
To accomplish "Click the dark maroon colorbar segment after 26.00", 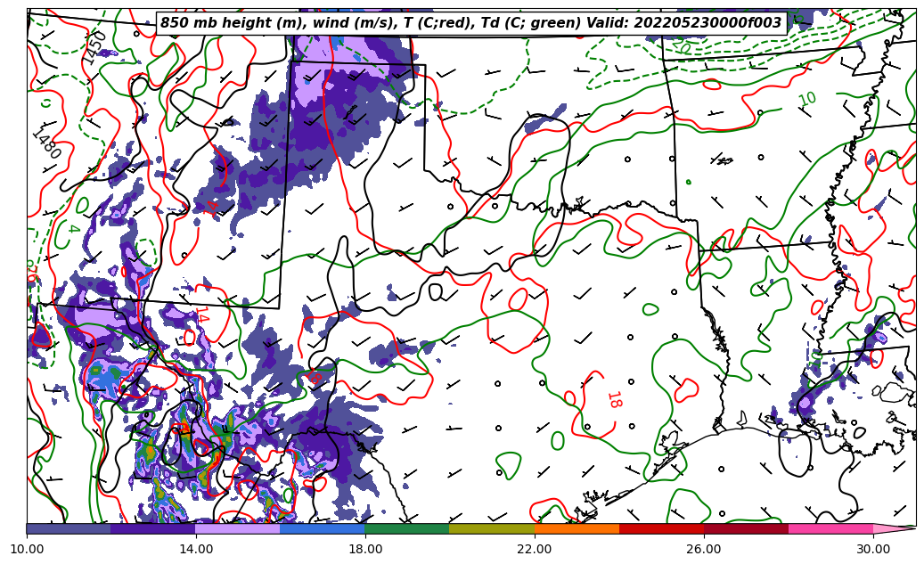I will (746, 528).
